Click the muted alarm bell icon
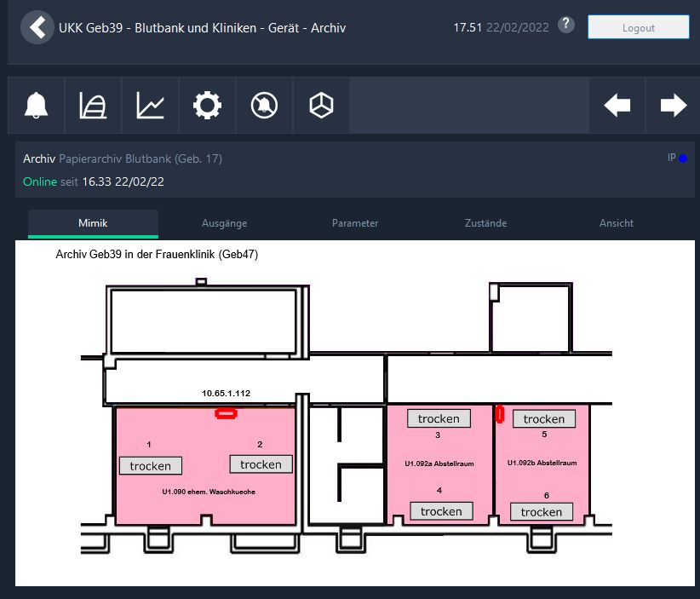Image resolution: width=700 pixels, height=599 pixels. [x=264, y=106]
